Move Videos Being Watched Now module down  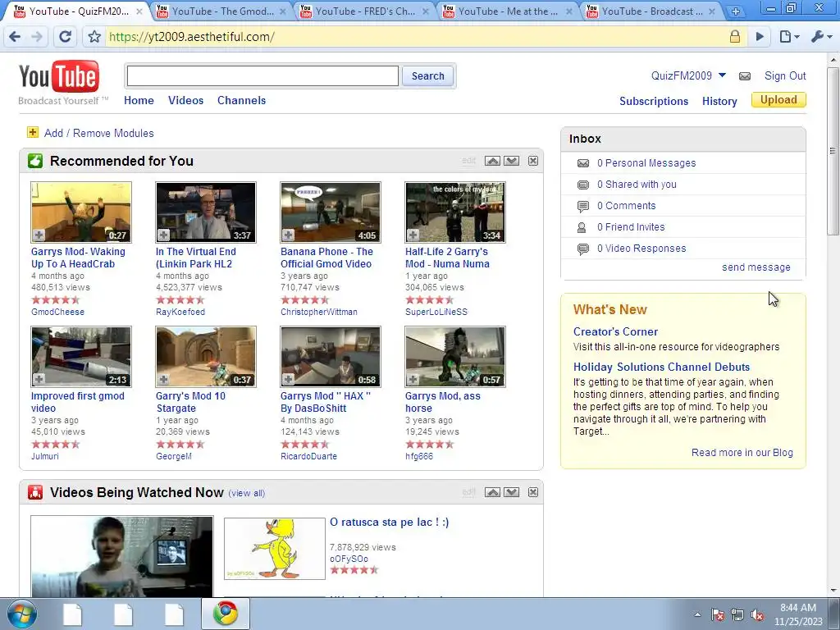[512, 492]
